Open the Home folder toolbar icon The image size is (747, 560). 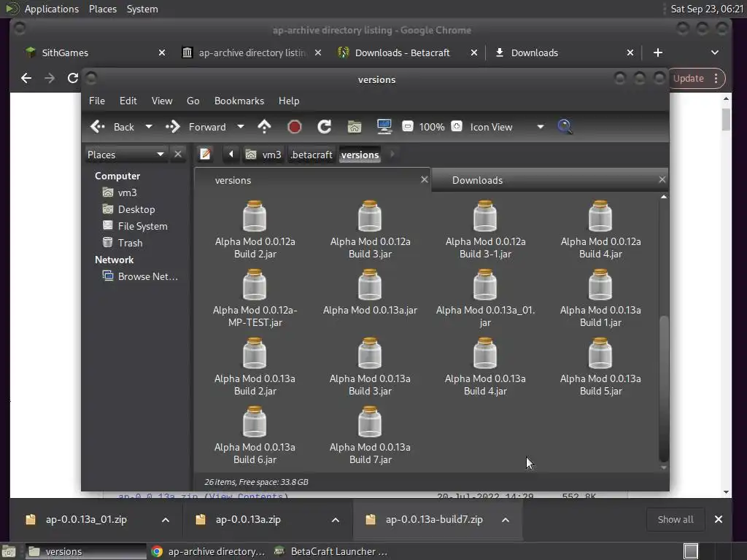(355, 127)
